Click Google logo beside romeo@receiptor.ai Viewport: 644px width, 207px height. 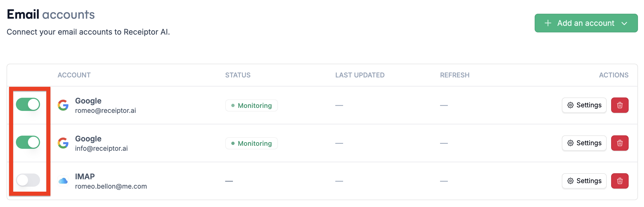(x=63, y=105)
